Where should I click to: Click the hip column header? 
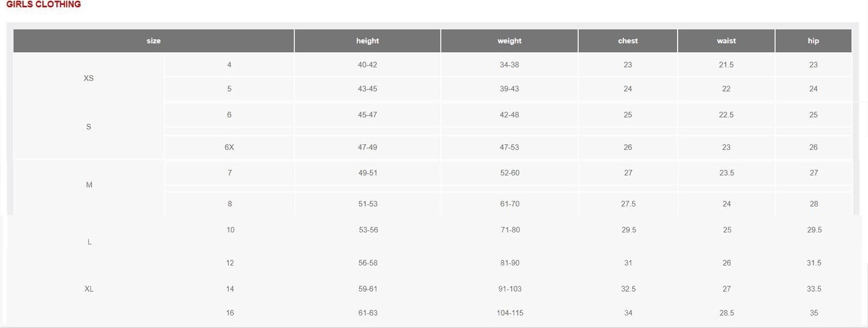click(x=813, y=41)
